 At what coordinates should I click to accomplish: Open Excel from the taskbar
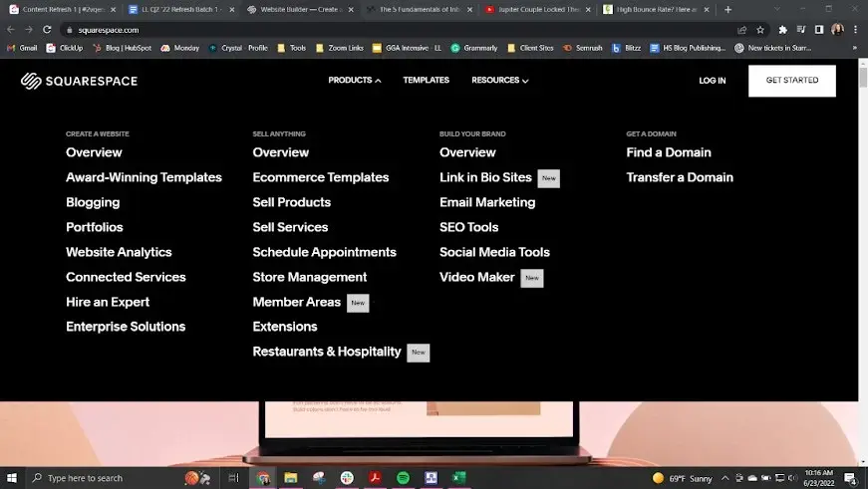(458, 478)
